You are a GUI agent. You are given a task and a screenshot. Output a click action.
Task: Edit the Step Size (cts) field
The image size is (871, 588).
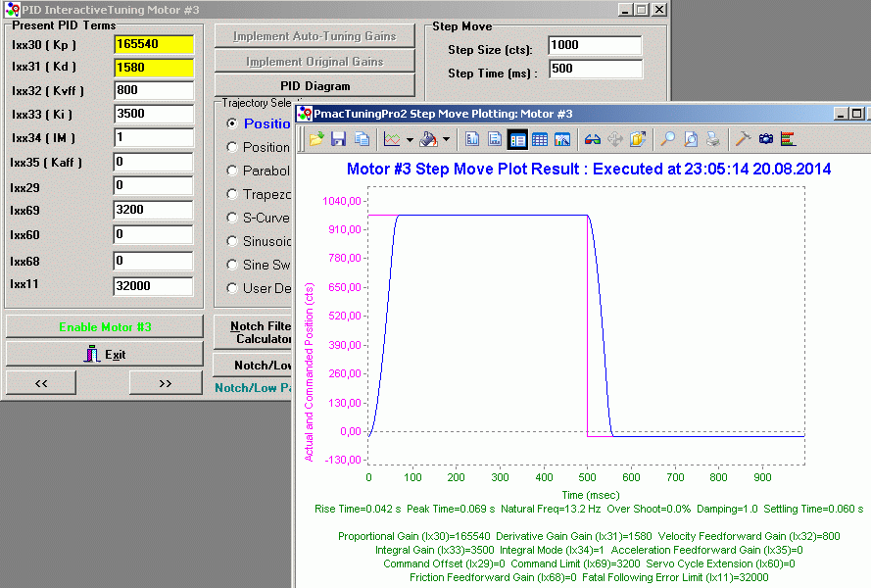(595, 46)
